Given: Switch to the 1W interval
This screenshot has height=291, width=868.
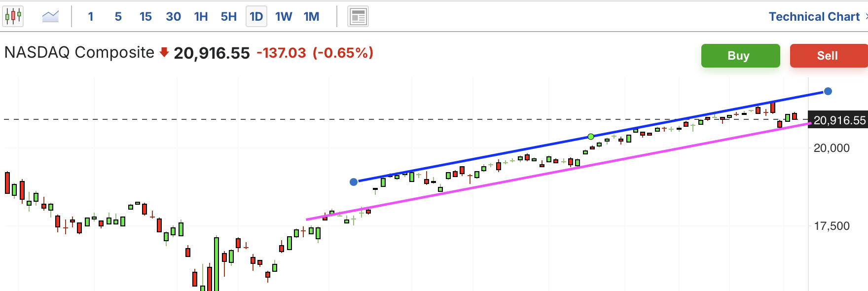Looking at the screenshot, I should pos(284,17).
